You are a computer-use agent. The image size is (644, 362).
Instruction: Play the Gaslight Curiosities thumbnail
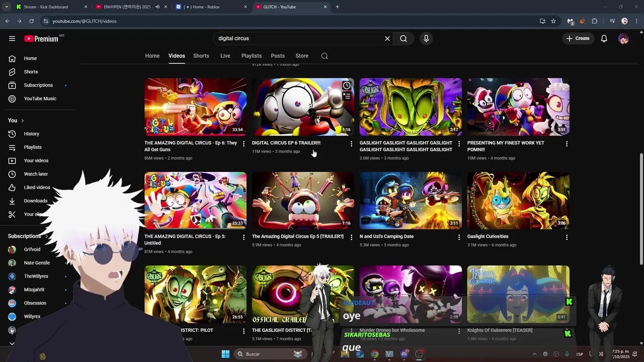[518, 201]
